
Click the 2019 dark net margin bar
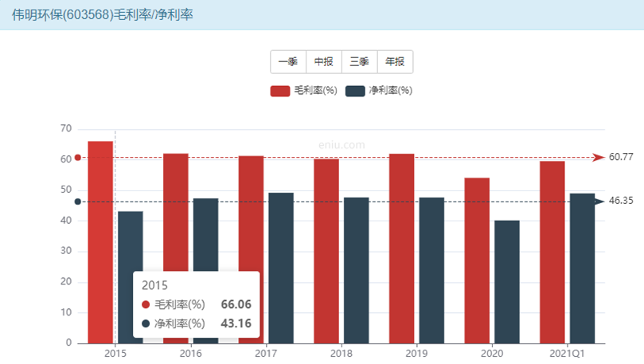(431, 270)
